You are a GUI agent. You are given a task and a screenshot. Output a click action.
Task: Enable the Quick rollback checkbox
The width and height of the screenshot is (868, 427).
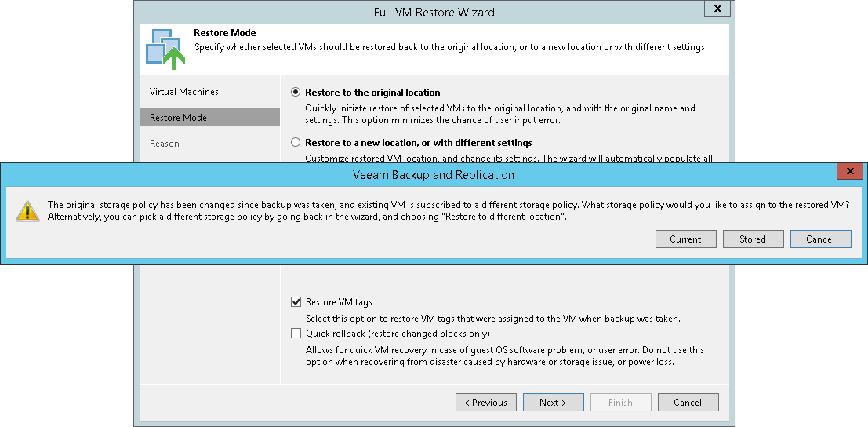click(296, 333)
